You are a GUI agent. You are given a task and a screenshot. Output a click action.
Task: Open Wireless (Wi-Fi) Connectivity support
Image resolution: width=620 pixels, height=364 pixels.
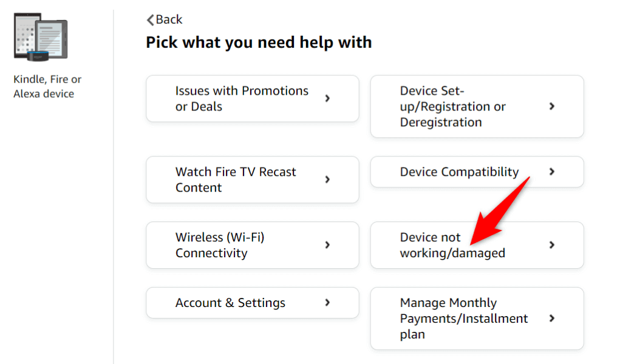tap(252, 245)
